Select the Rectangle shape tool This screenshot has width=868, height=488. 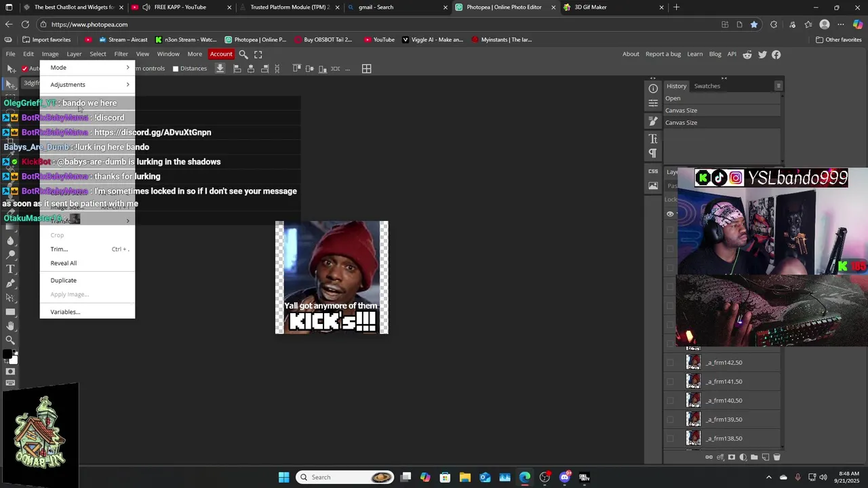click(10, 312)
